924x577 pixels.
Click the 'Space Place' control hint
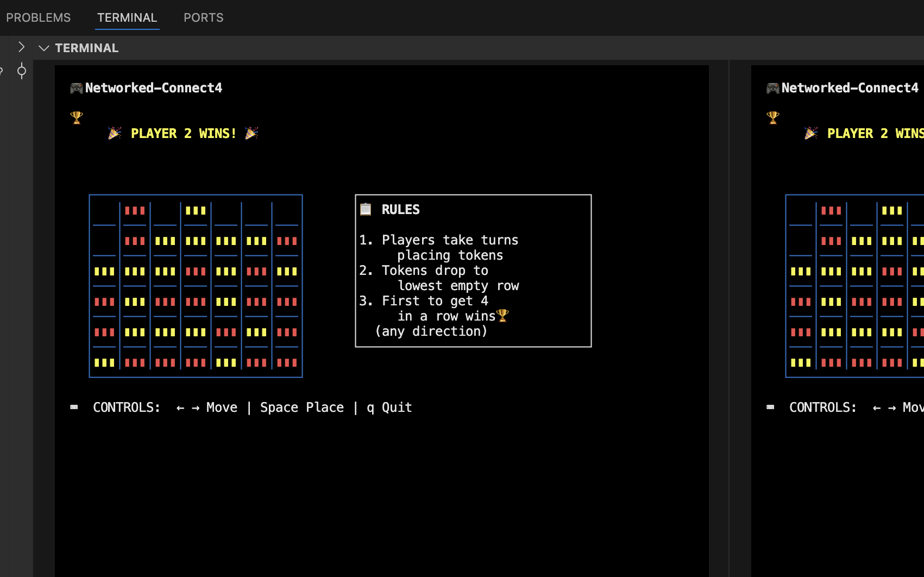(x=302, y=407)
